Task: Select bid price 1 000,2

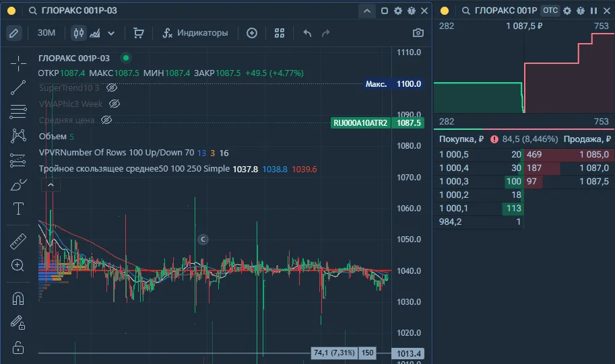Action: tap(454, 194)
